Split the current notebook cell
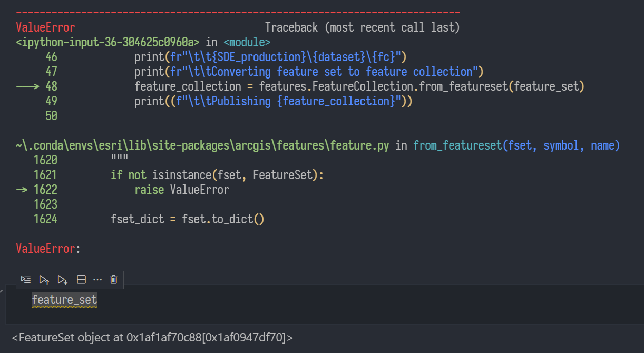 [x=81, y=280]
